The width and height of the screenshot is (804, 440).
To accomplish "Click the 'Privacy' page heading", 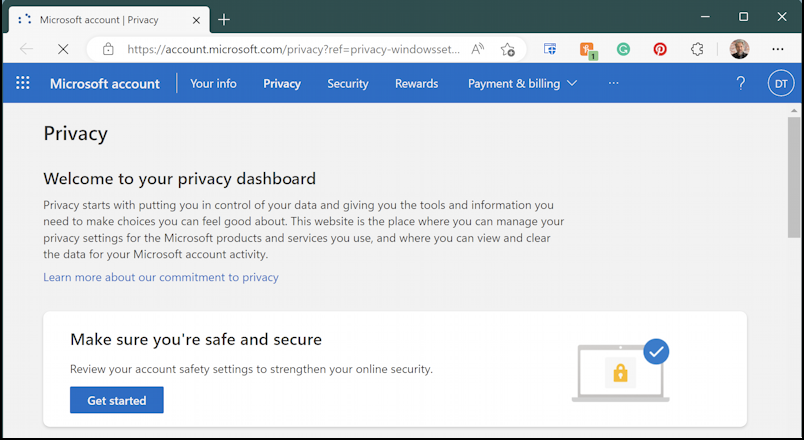I will 75,134.
